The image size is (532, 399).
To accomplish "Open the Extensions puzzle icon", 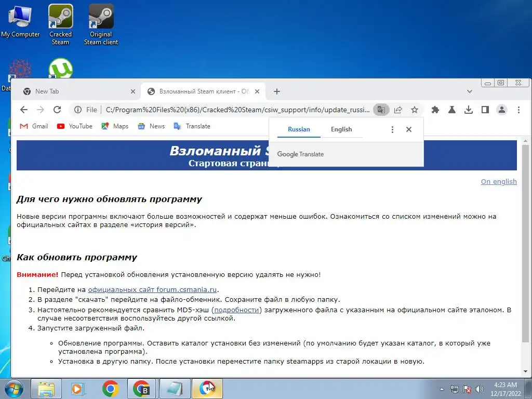I will 435,110.
